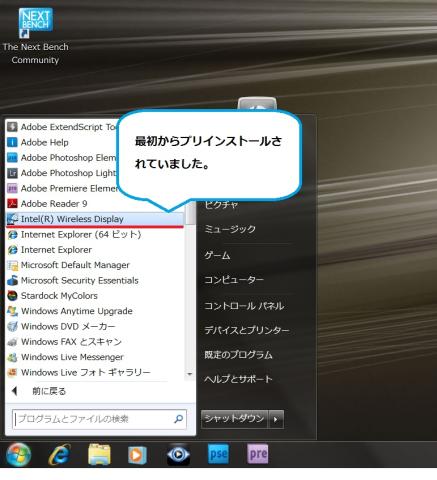Open ピクチャ in the Start menu
This screenshot has width=437, height=480.
(x=221, y=204)
